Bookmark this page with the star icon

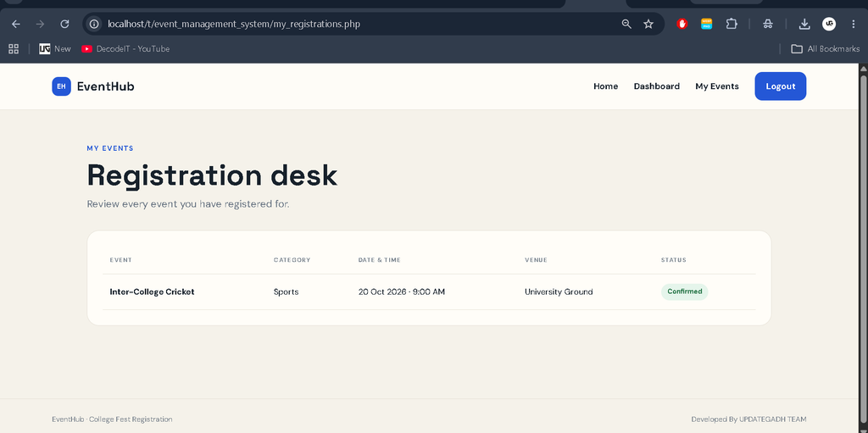tap(648, 24)
